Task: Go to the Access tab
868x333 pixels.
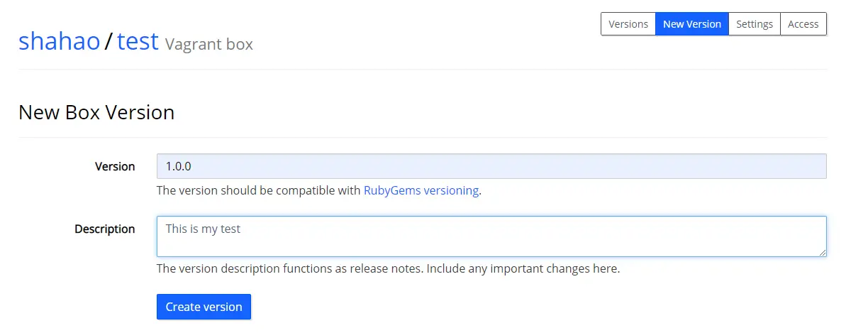Action: [803, 24]
